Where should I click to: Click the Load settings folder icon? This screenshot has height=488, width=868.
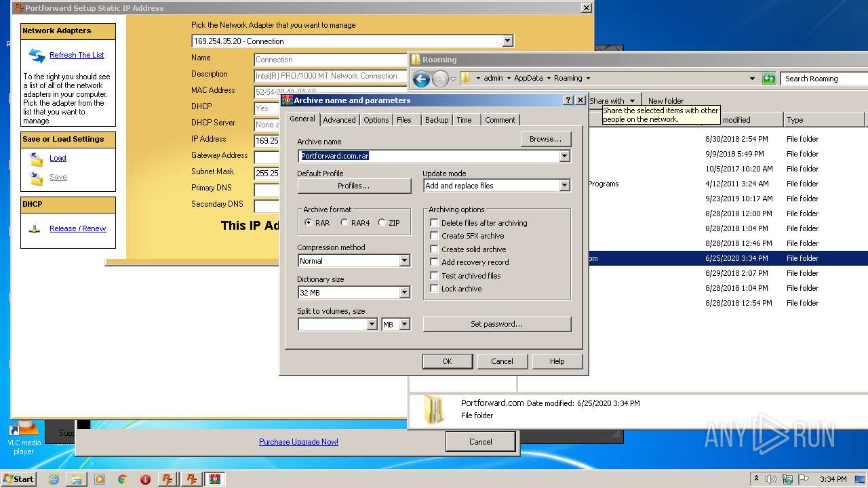37,159
